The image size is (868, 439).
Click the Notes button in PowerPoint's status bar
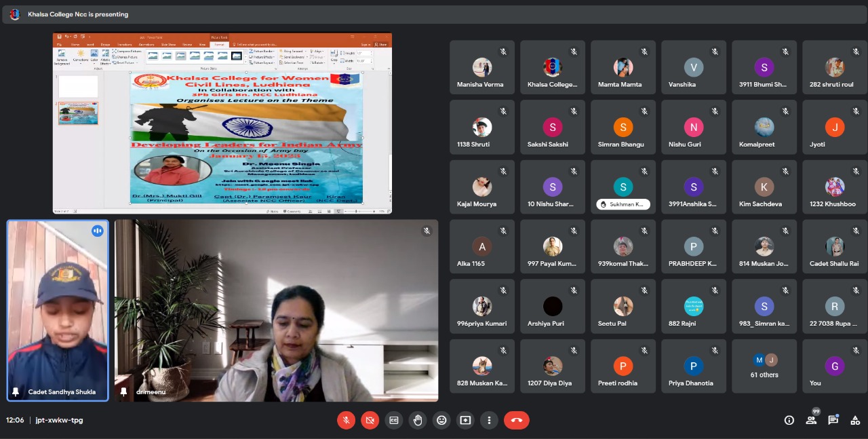point(272,211)
